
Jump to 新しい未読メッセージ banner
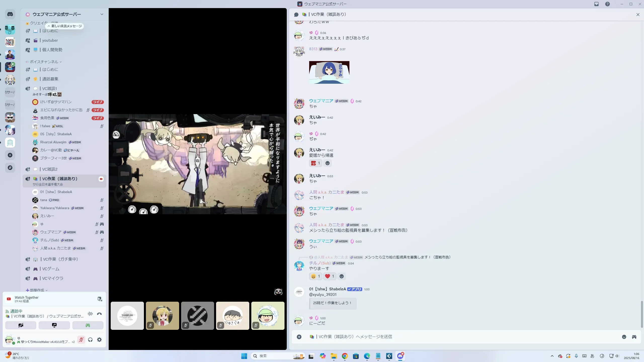tap(65, 26)
